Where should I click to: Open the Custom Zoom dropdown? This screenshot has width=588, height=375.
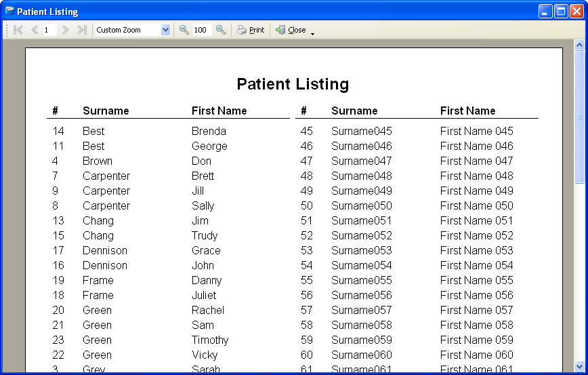(165, 30)
